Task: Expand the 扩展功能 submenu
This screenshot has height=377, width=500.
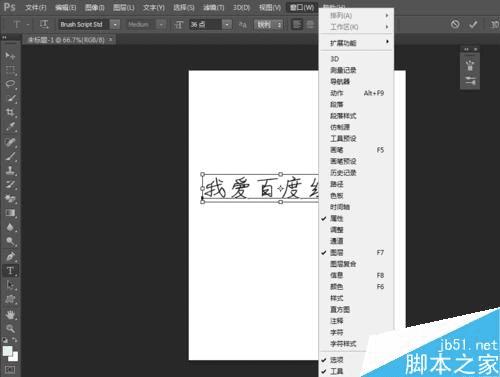Action: point(357,43)
